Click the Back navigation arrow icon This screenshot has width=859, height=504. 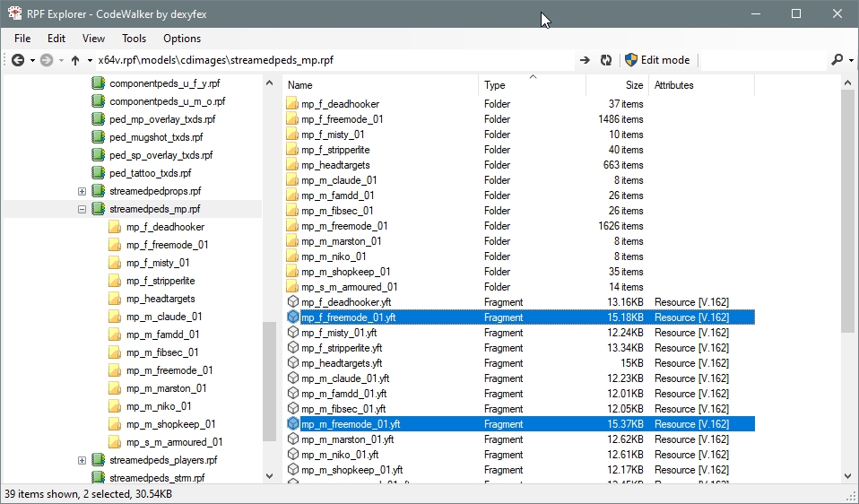[18, 60]
